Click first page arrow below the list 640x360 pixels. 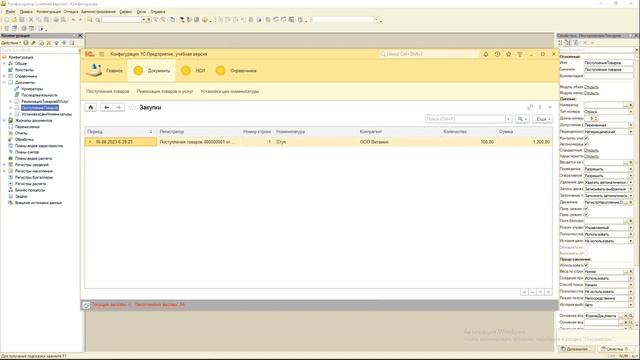pos(524,292)
